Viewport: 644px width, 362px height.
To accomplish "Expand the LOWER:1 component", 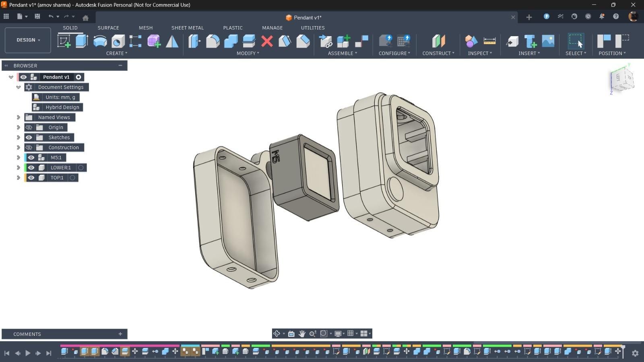I will click(x=19, y=168).
